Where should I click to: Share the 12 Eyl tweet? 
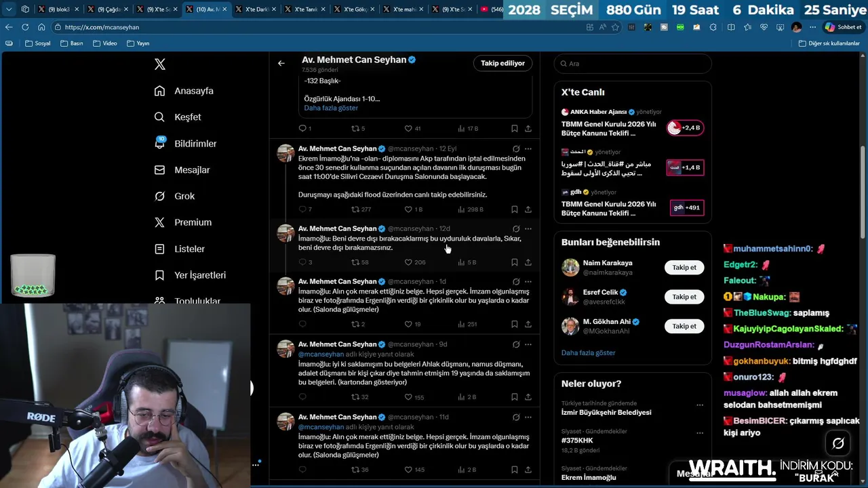[x=528, y=209]
